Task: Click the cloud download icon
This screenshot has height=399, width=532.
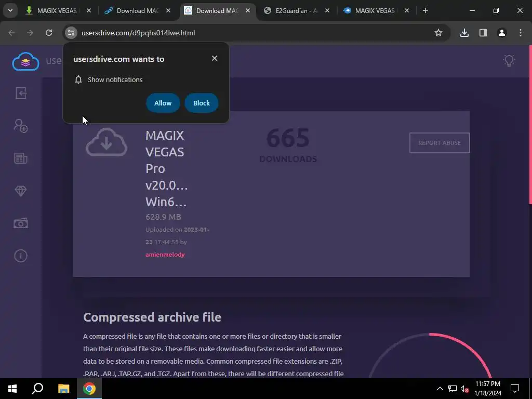Action: pos(107,142)
